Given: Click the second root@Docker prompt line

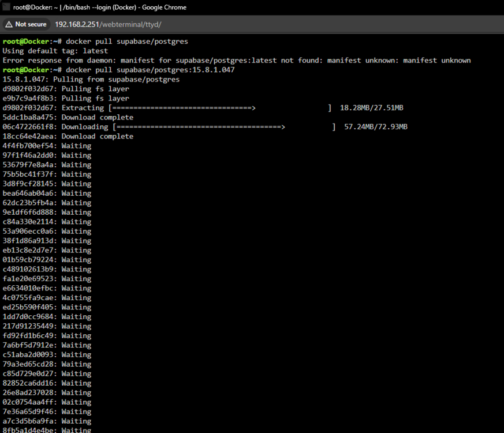Looking at the screenshot, I should point(118,70).
